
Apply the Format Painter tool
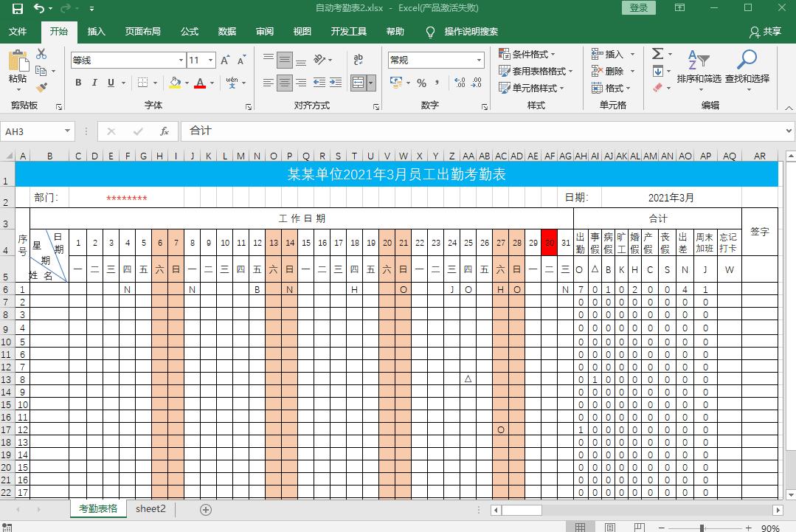42,88
